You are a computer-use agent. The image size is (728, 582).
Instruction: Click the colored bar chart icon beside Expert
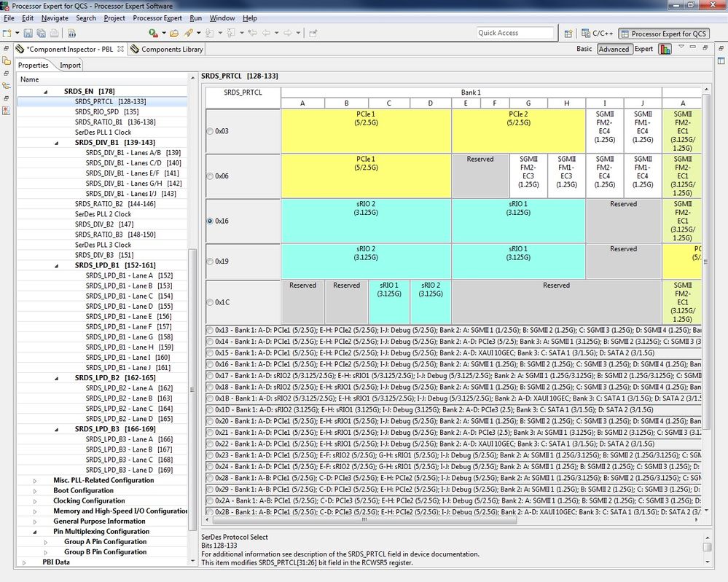click(665, 49)
